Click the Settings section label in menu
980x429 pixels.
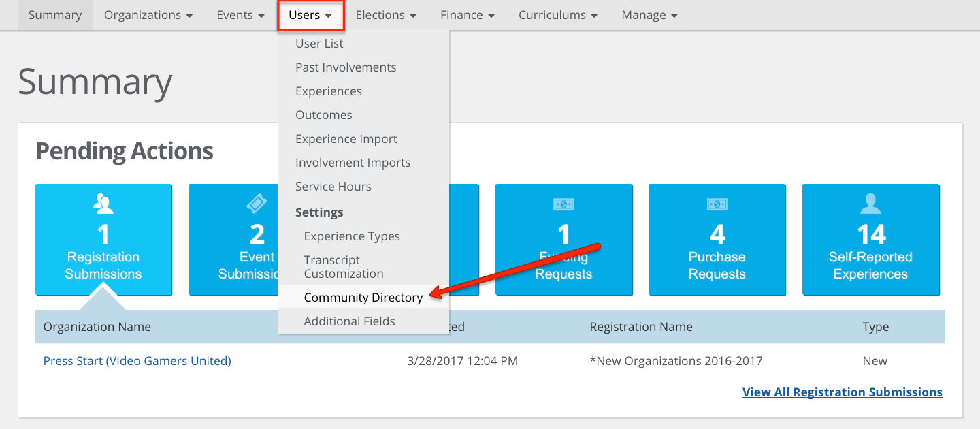click(x=319, y=212)
